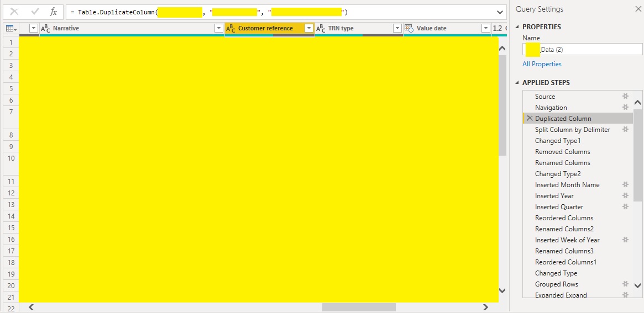The image size is (644, 313).
Task: Open the Narrative column filter dropdown
Action: 219,28
